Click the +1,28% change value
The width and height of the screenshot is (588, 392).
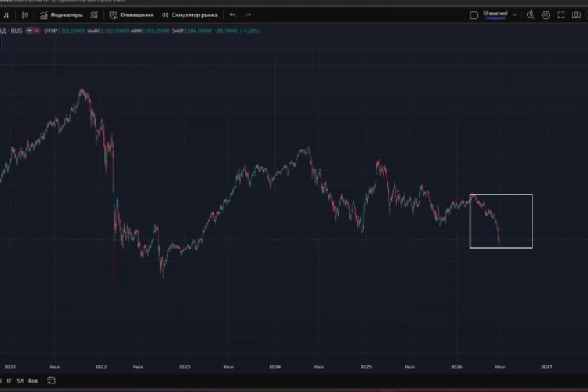[x=249, y=31]
